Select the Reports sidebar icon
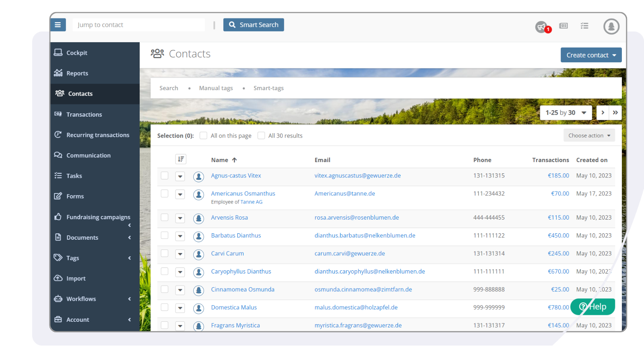 pos(59,73)
